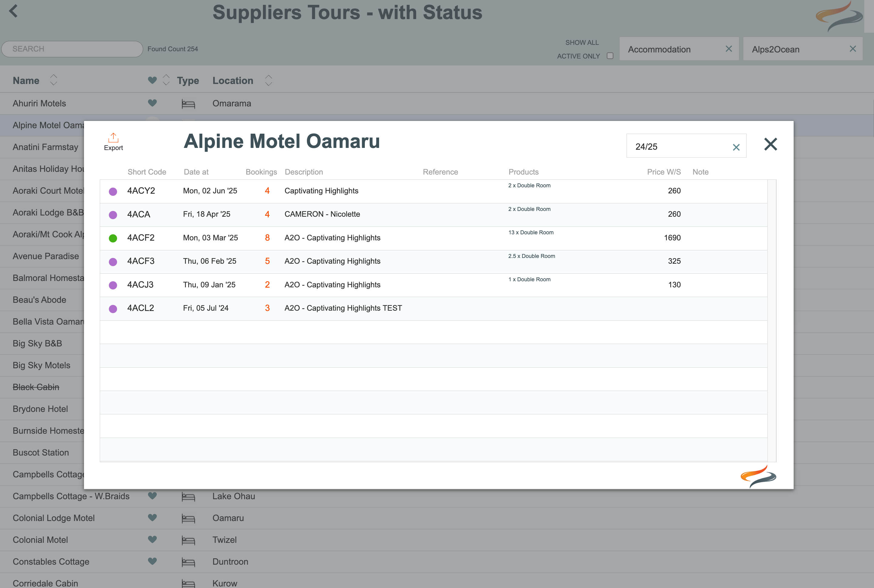Viewport: 874px width, 588px height.
Task: Sort list by Name column arrows
Action: click(54, 80)
